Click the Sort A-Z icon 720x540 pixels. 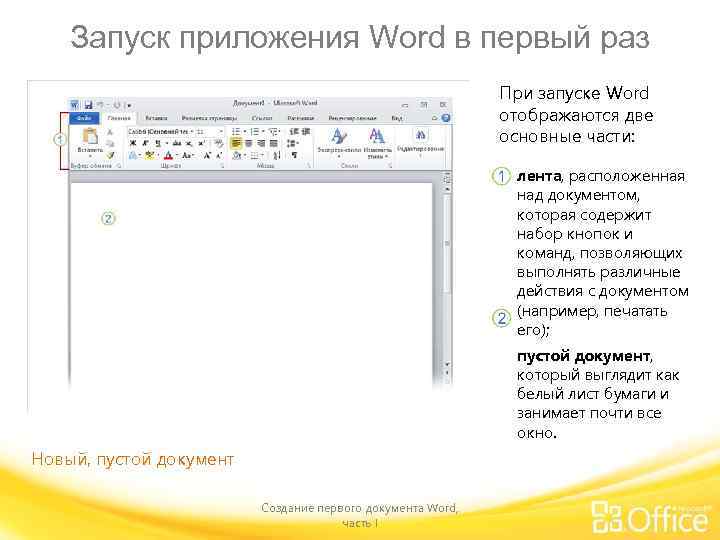[x=276, y=156]
